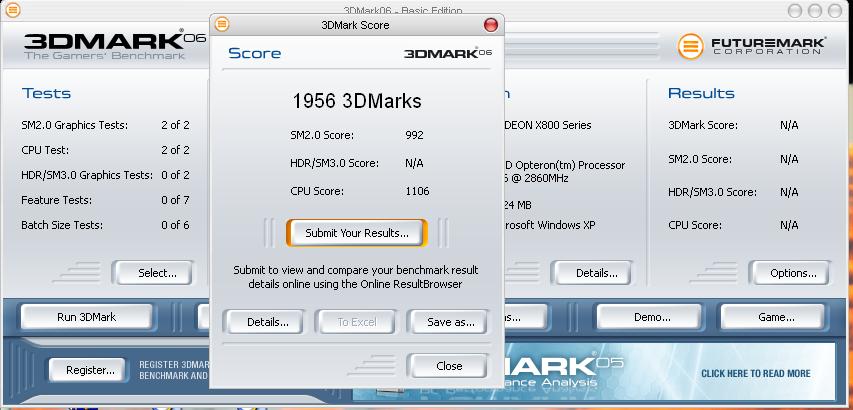Viewport: 853px width, 410px height.
Task: Click the Futuremark Corporation logo
Action: coord(752,46)
